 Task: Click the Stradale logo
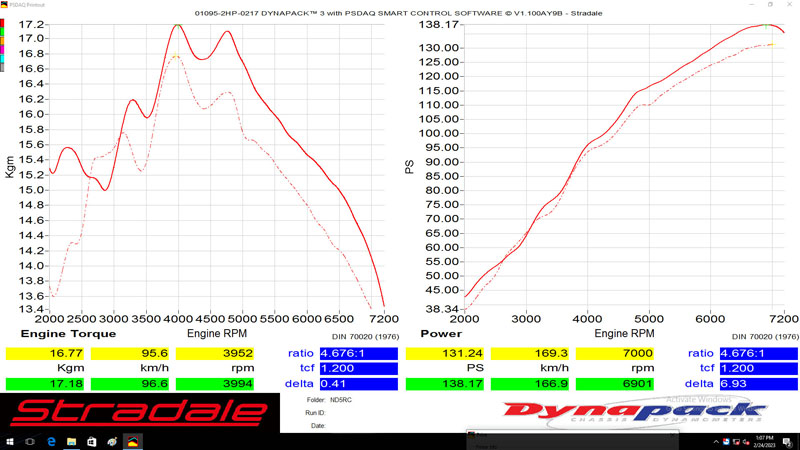[140, 413]
